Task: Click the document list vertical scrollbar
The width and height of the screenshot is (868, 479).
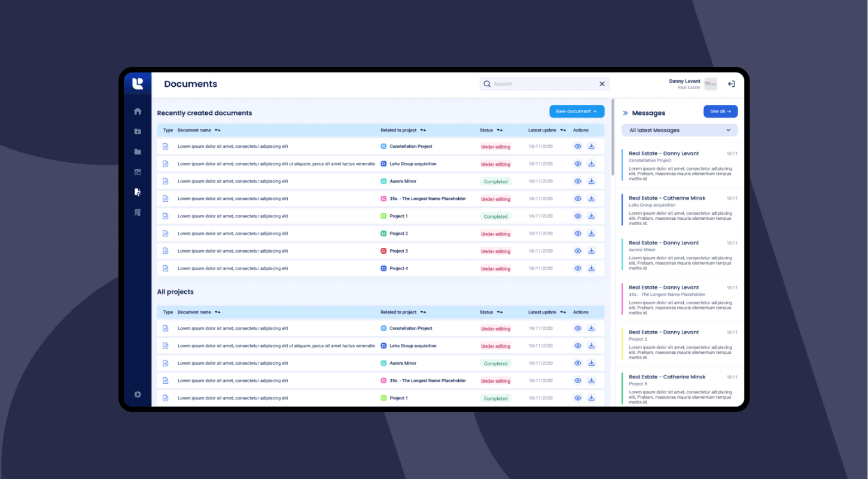Action: pyautogui.click(x=613, y=138)
